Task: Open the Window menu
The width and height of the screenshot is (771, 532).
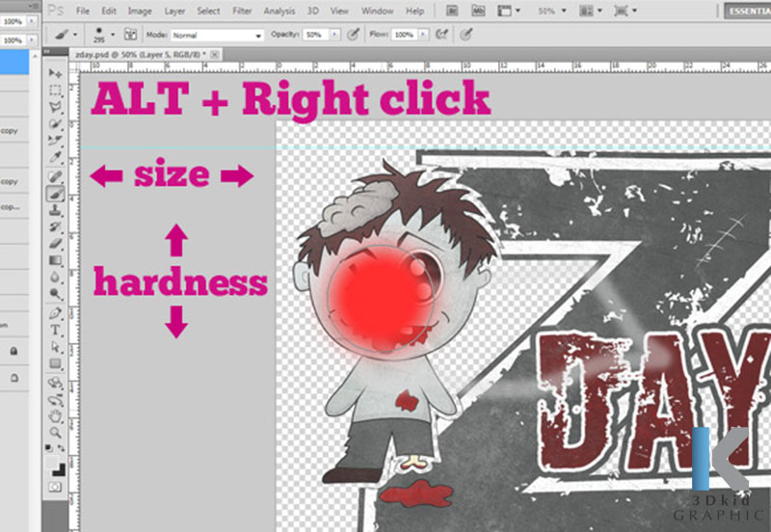Action: (377, 11)
